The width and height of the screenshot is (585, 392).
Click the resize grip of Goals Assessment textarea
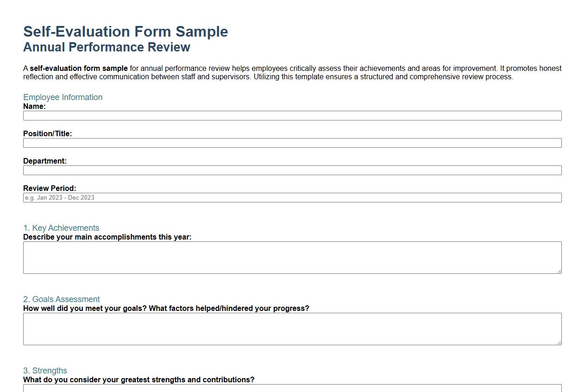(559, 344)
